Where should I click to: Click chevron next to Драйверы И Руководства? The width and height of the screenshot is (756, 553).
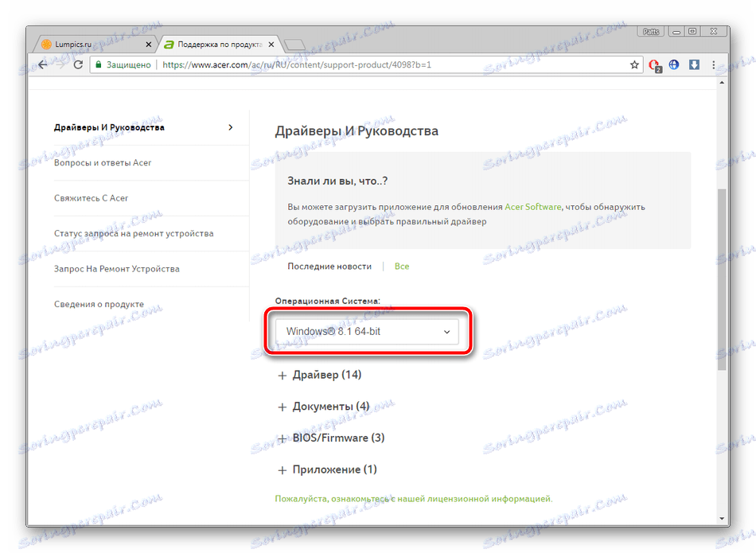[x=231, y=127]
